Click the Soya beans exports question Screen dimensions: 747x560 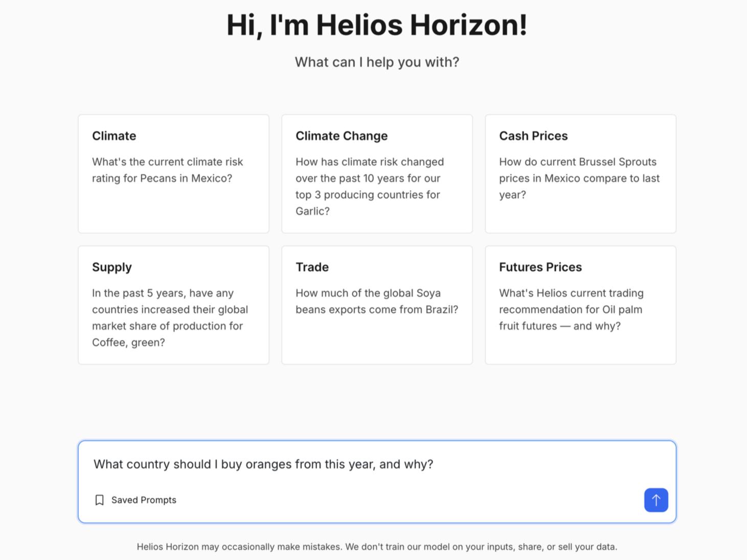377,301
